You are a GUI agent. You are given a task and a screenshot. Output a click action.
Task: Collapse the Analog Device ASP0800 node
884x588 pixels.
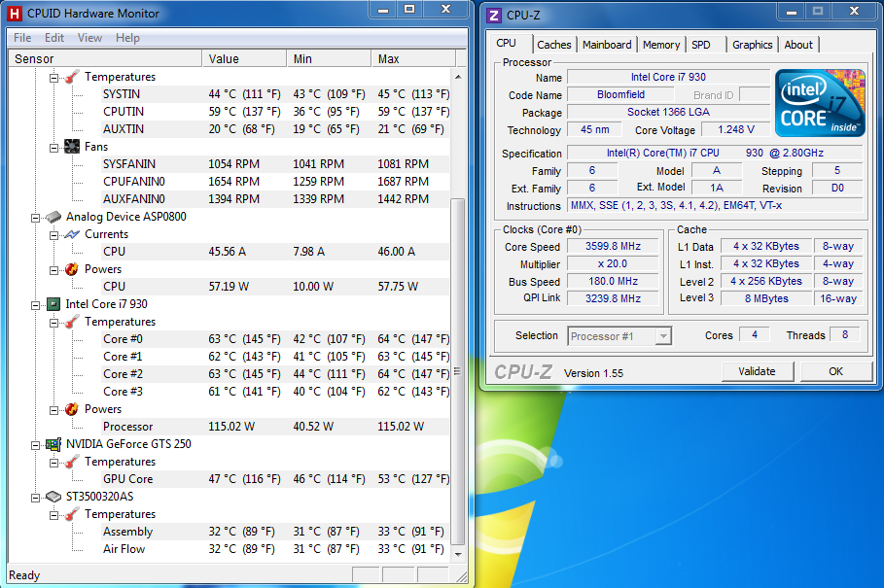click(36, 218)
